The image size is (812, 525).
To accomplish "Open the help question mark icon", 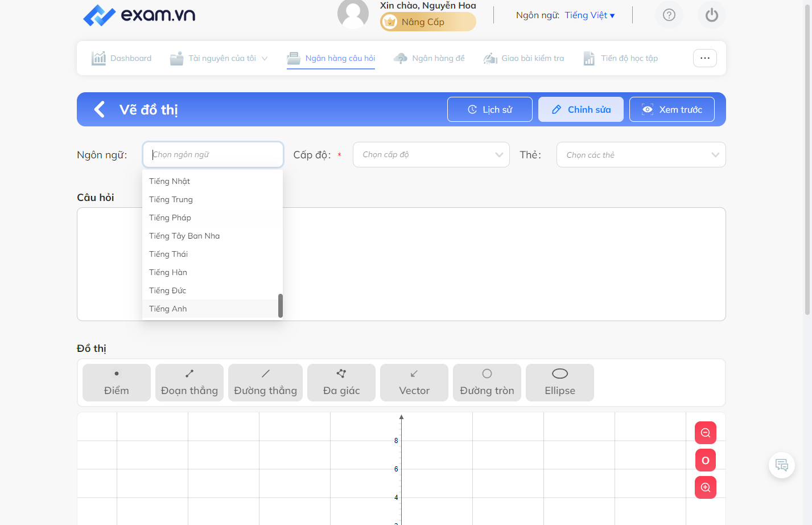I will 669,15.
